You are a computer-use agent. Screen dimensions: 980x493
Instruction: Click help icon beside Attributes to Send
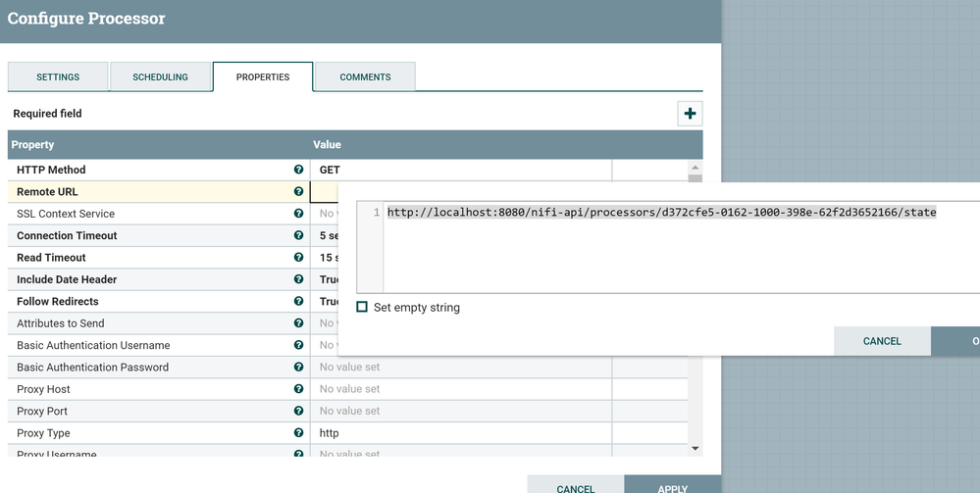pos(298,323)
